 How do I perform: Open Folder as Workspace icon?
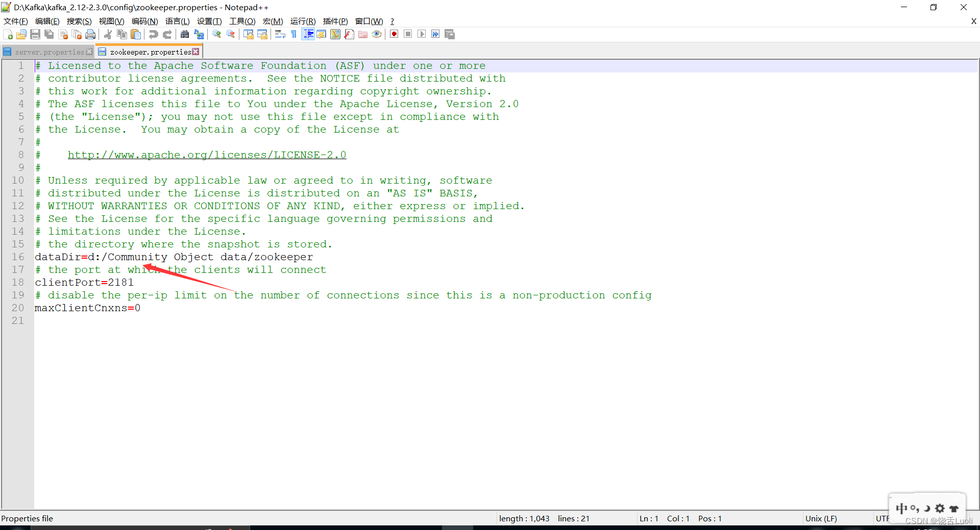363,34
